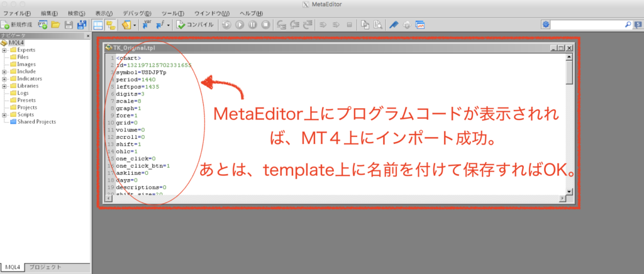This screenshot has height=274, width=644.
Task: Open the 表示(V) menu
Action: tap(104, 14)
